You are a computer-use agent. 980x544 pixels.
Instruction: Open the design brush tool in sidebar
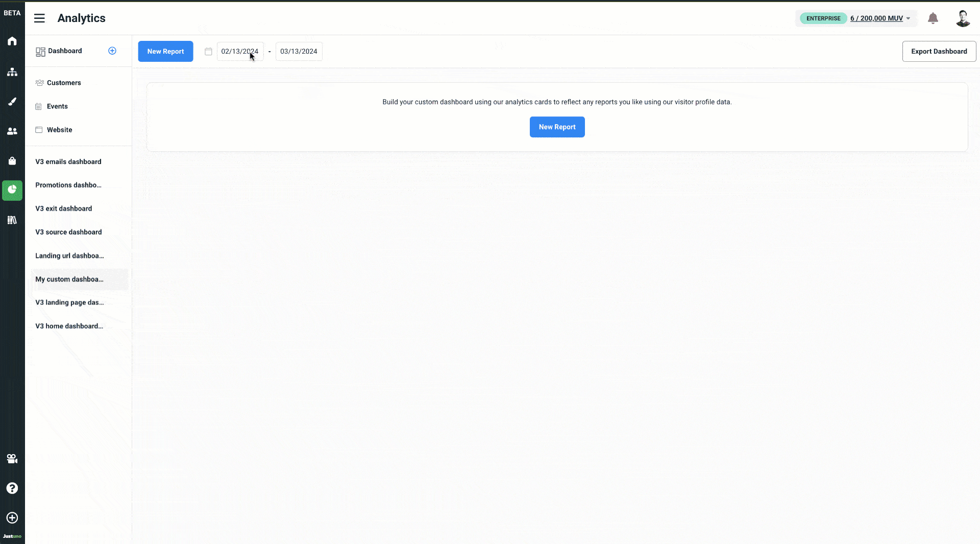click(12, 102)
